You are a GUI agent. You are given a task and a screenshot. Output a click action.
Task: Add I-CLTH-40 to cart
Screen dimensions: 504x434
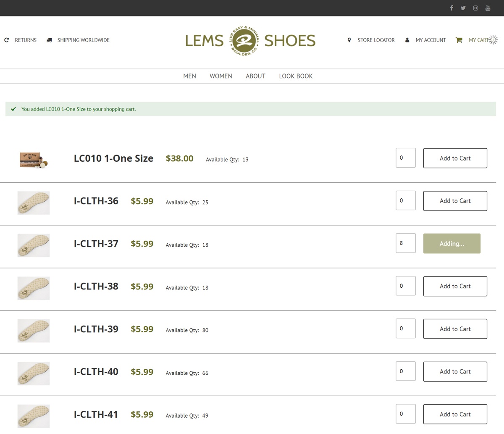[x=455, y=371]
